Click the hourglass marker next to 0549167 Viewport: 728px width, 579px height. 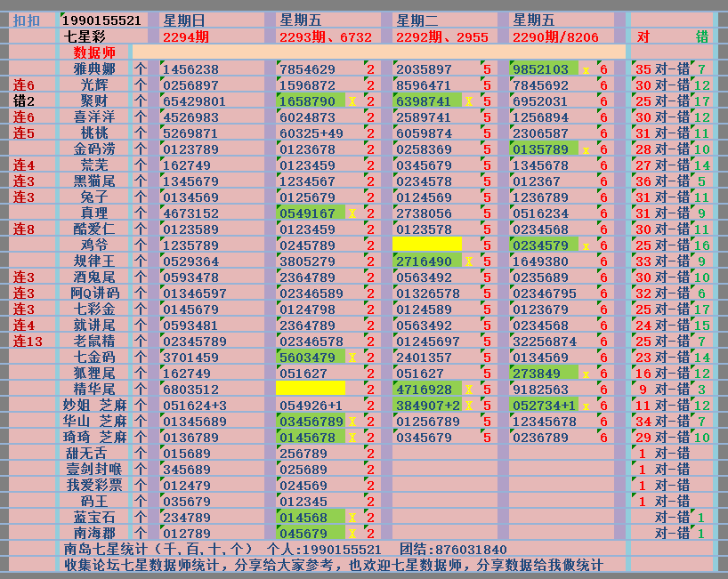352,213
